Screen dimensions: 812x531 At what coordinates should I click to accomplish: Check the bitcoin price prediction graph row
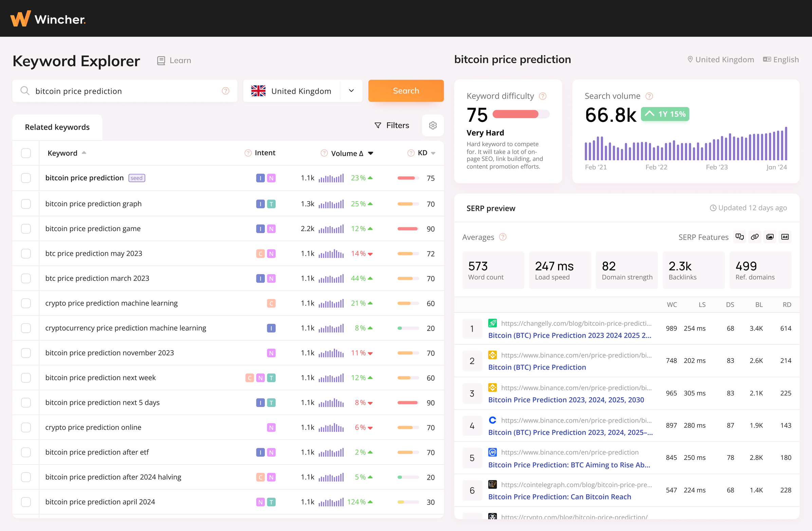[26, 204]
